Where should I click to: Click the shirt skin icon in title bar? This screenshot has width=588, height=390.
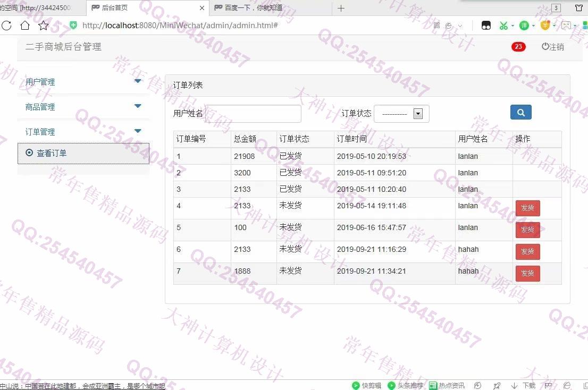[579, 8]
